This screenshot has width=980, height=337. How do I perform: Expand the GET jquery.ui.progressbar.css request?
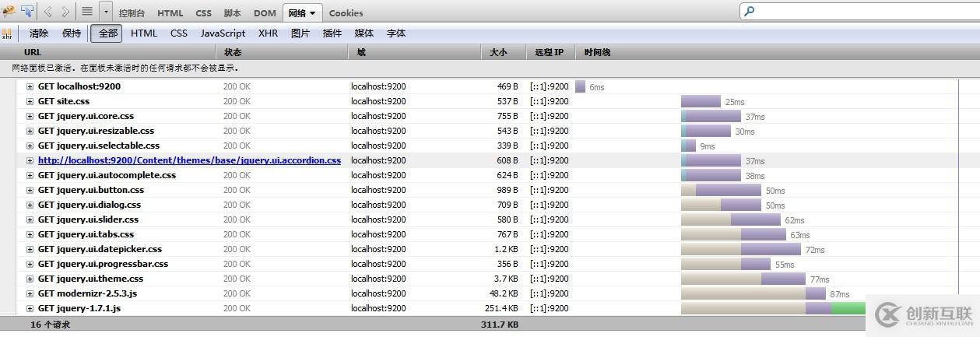(30, 264)
